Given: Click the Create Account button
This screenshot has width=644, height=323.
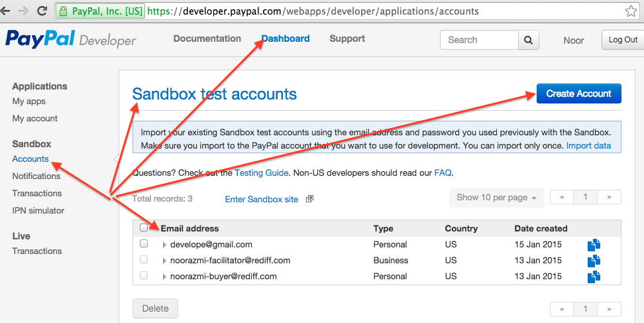Looking at the screenshot, I should tap(578, 94).
